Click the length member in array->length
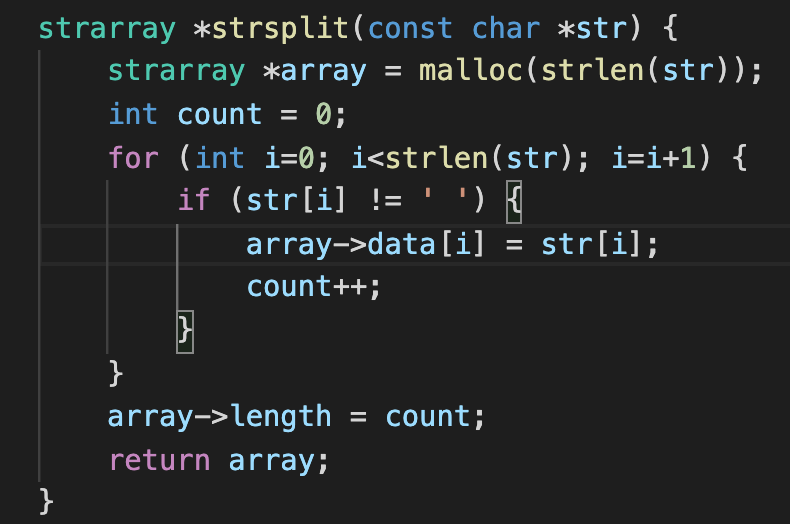Screen dimensions: 790x524 pyautogui.click(x=280, y=416)
